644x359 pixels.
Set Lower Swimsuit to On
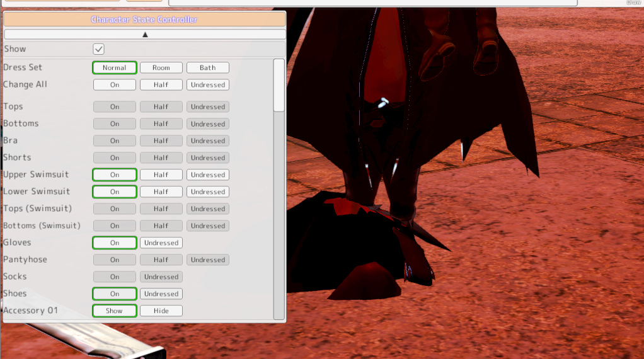pos(115,192)
